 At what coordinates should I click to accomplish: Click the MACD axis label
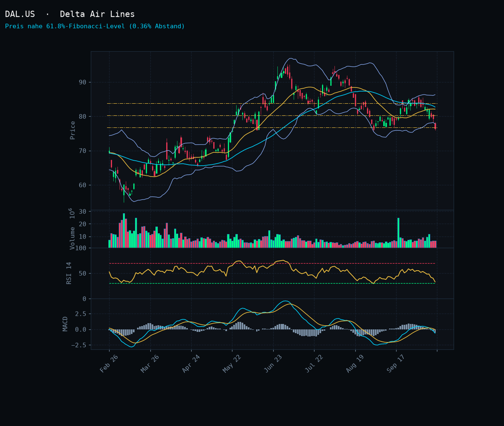[x=65, y=324]
